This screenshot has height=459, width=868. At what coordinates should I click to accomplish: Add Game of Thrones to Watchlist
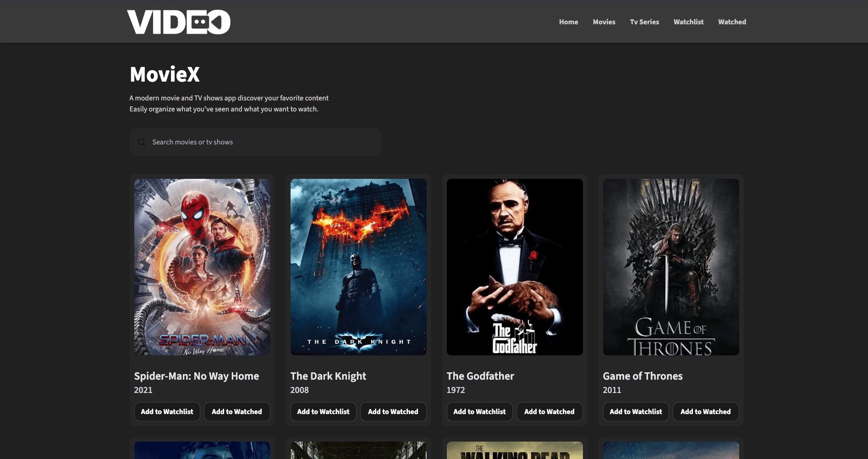636,412
